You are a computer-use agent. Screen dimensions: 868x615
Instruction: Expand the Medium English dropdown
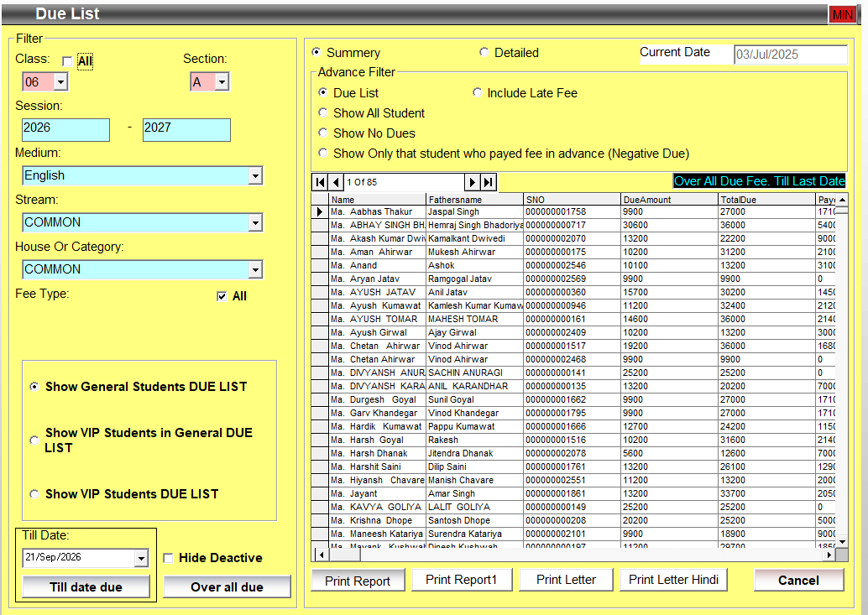click(x=255, y=176)
